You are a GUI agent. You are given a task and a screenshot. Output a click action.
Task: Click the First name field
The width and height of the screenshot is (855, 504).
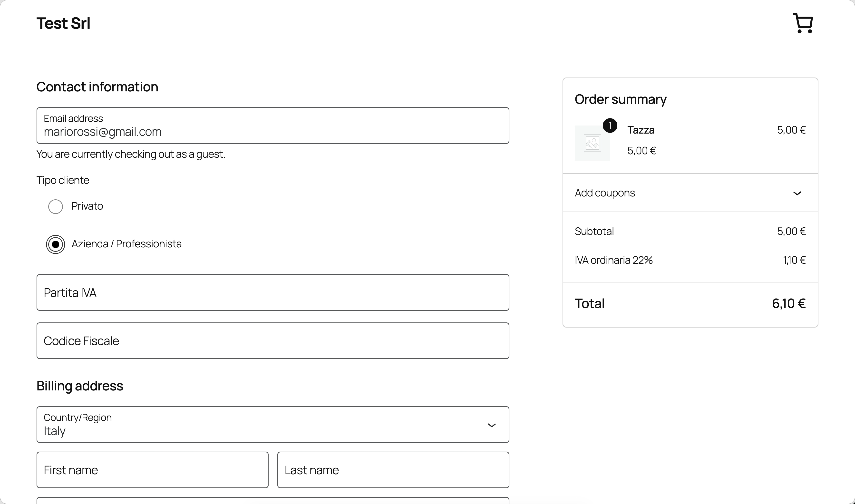153,470
